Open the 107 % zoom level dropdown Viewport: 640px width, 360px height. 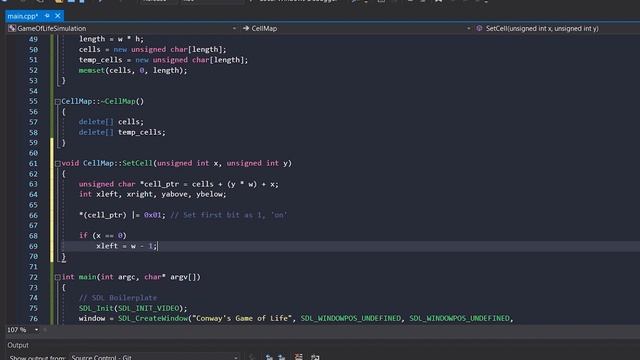coord(36,330)
